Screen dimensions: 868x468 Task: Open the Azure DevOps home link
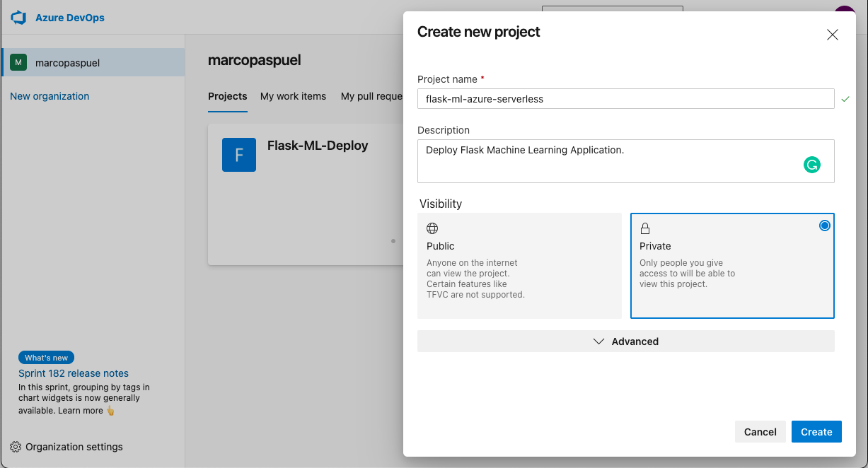pyautogui.click(x=70, y=18)
